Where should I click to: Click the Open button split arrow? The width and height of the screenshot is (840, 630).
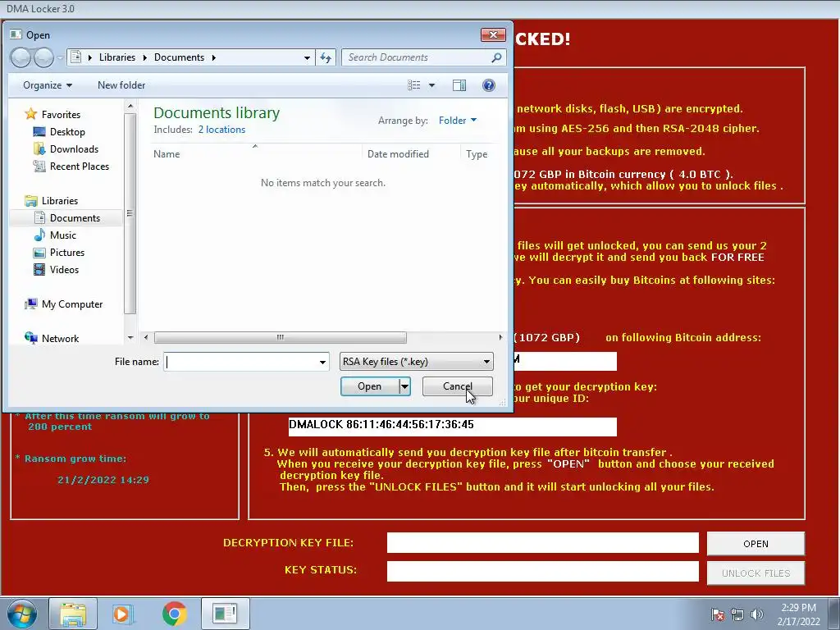click(404, 386)
